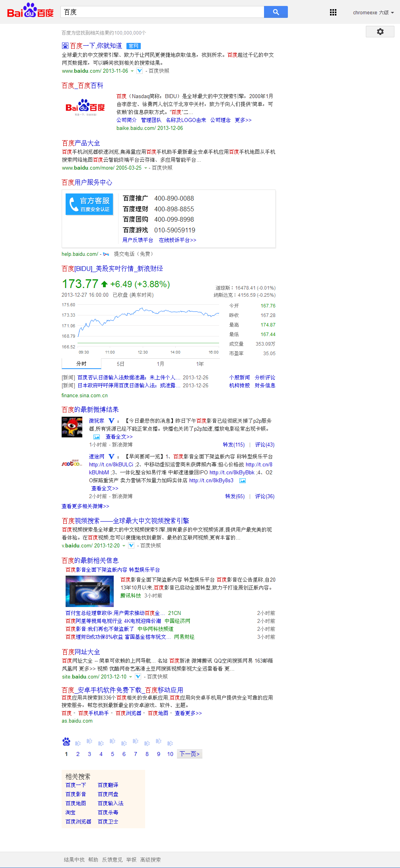
Task: Expand dropdown arrow after www.baidu.com/ 2013-11-06
Action: (132, 71)
